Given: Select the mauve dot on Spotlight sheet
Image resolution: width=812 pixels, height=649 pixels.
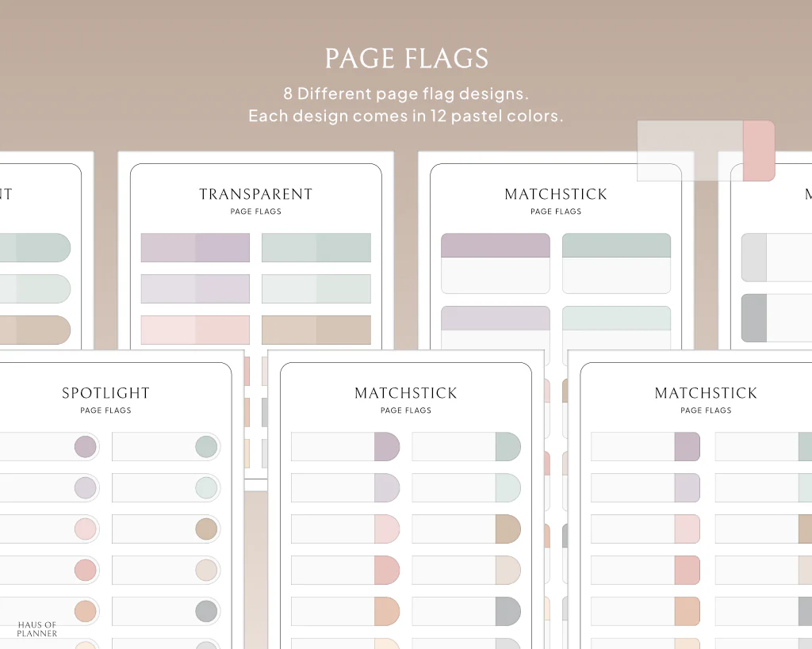Looking at the screenshot, I should click(85, 447).
